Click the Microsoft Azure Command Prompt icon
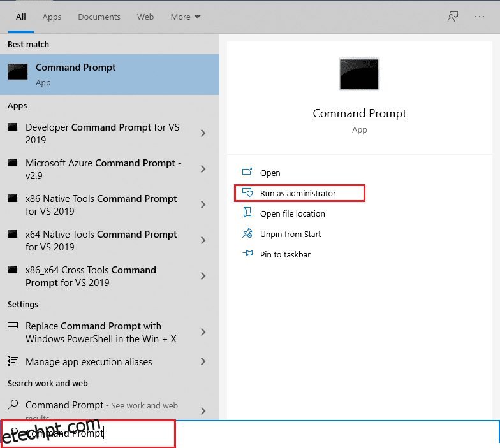 (x=13, y=163)
